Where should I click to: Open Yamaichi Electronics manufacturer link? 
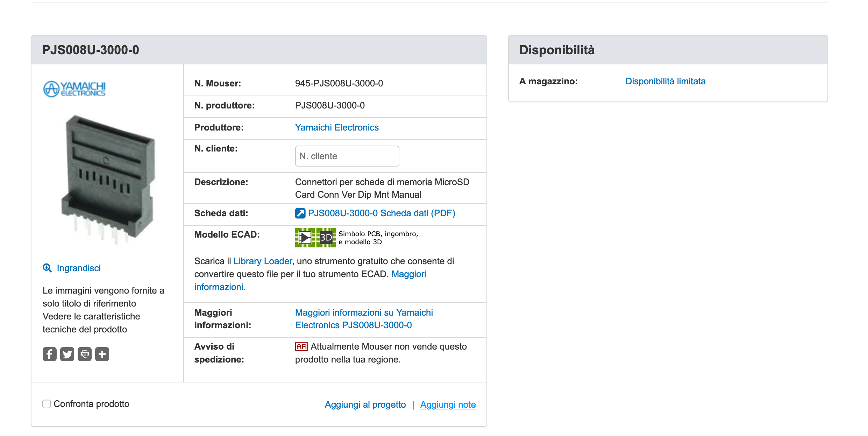coord(337,127)
